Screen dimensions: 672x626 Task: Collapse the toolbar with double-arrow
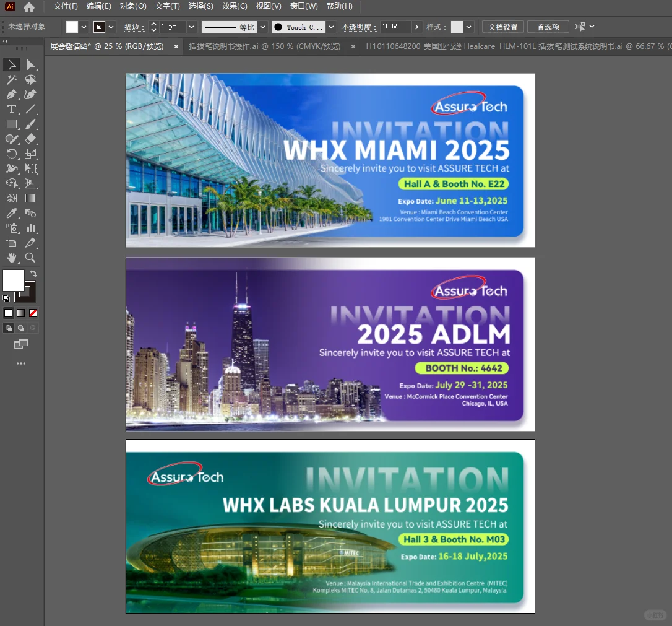pos(5,41)
